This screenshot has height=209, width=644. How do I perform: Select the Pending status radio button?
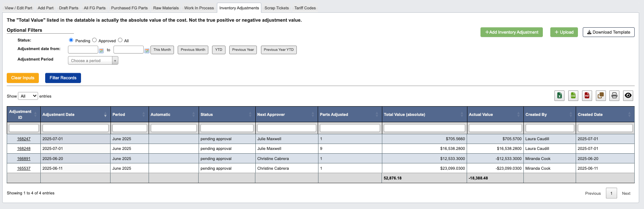tap(71, 40)
